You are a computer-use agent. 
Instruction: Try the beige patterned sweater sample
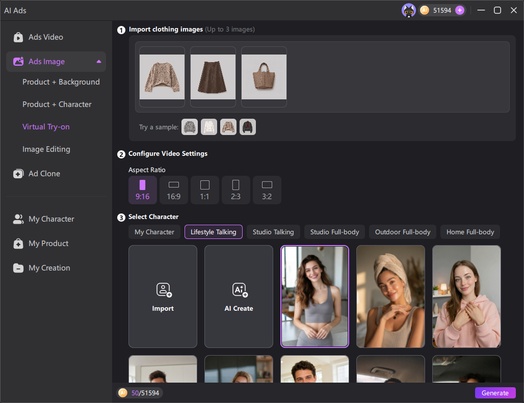coord(228,127)
